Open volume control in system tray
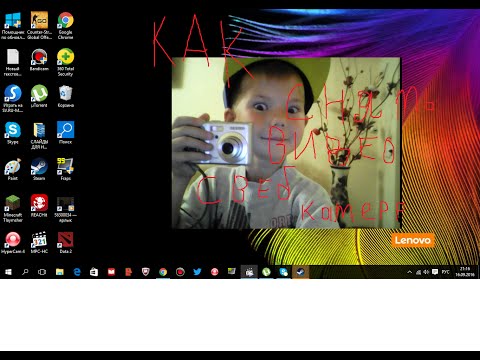Screen dimensions: 480x360 pos(426,272)
